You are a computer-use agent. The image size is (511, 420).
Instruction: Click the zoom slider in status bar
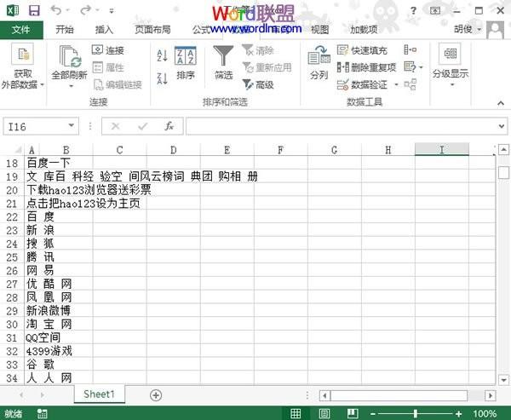(415, 413)
